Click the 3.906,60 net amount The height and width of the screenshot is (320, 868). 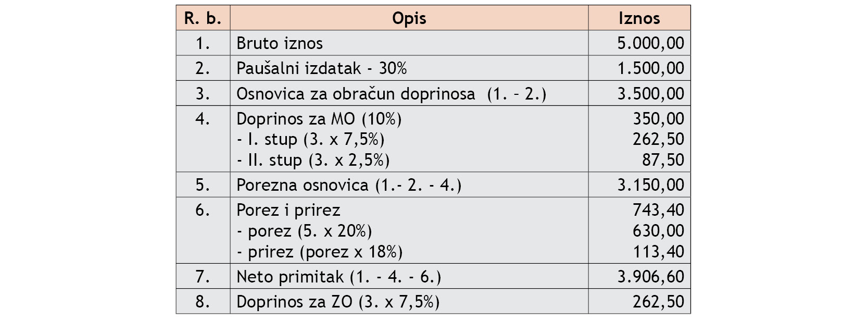pyautogui.click(x=650, y=277)
